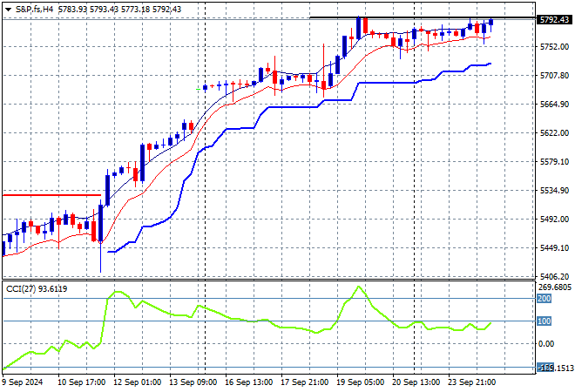Click the 5752.00 price scale label
575x392 pixels.
(x=552, y=47)
